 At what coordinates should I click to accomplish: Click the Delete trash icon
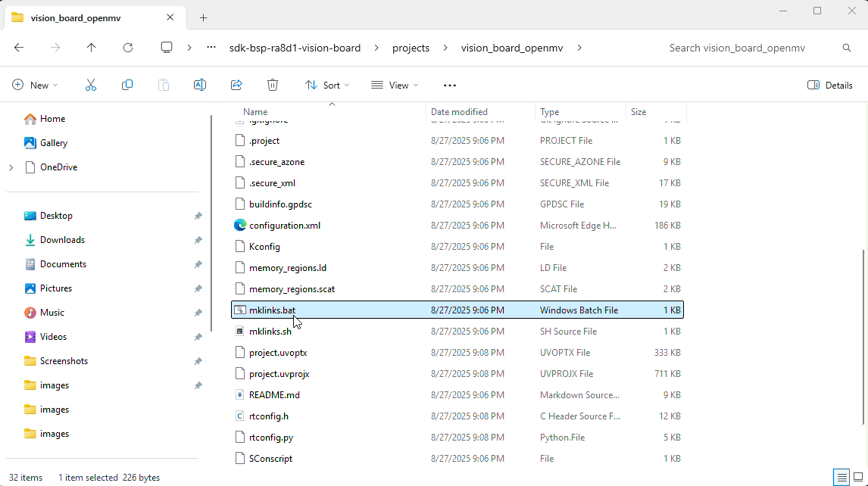(273, 86)
